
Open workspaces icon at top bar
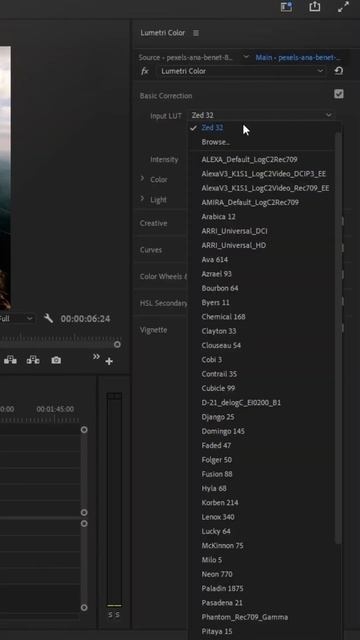[287, 7]
